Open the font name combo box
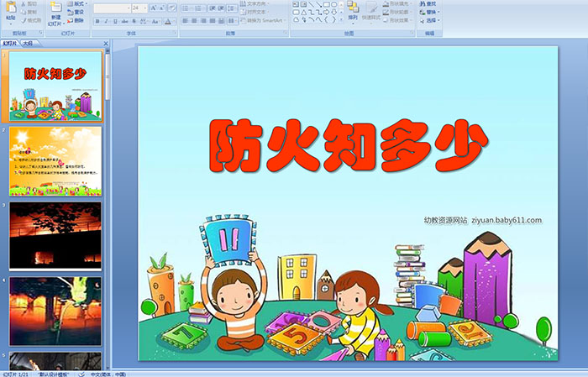Viewport: 588px width, 377px height. point(112,8)
